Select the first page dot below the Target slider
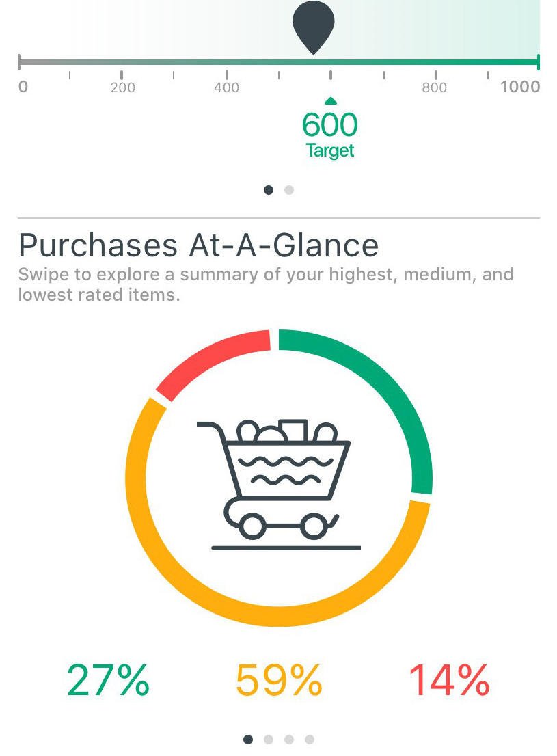This screenshot has width=557, height=756. pos(269,190)
